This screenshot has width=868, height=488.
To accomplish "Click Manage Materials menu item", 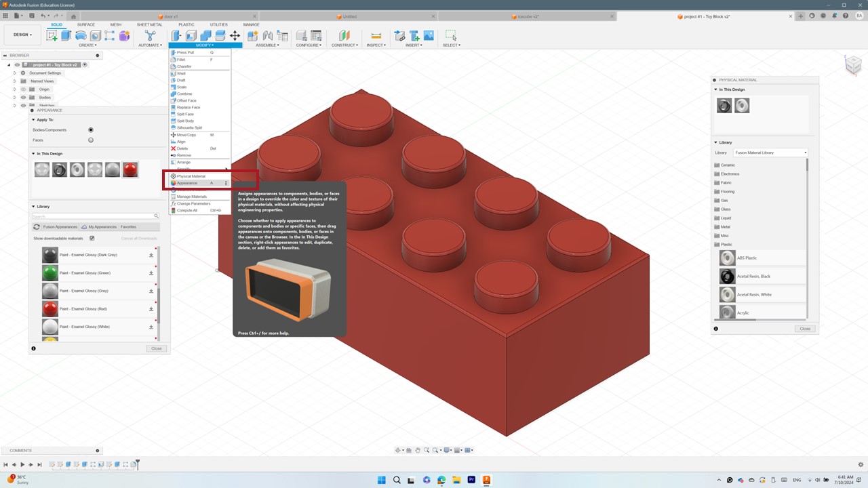I will click(x=200, y=197).
